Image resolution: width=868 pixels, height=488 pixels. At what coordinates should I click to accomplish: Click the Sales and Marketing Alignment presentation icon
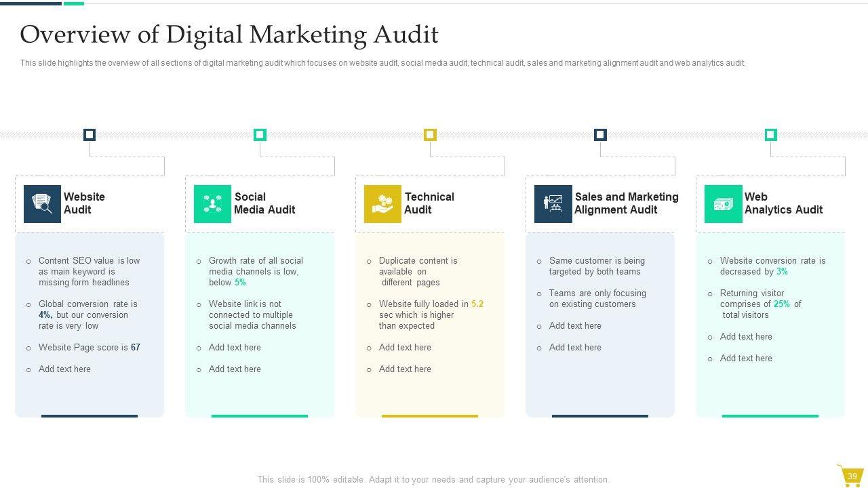tap(553, 204)
